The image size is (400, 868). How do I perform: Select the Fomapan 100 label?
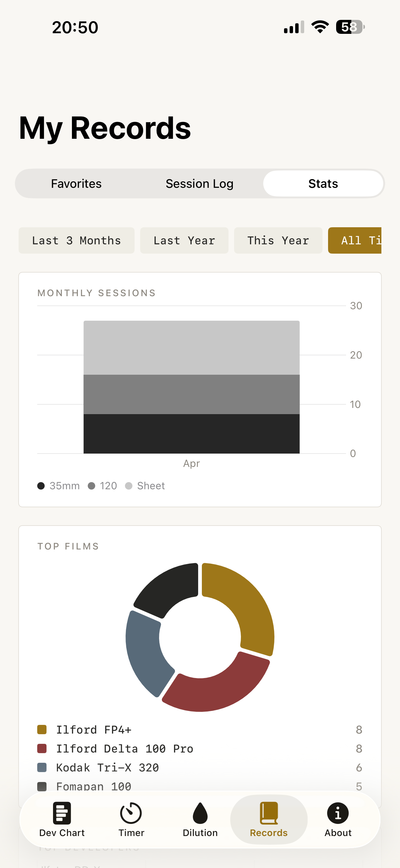point(94,786)
